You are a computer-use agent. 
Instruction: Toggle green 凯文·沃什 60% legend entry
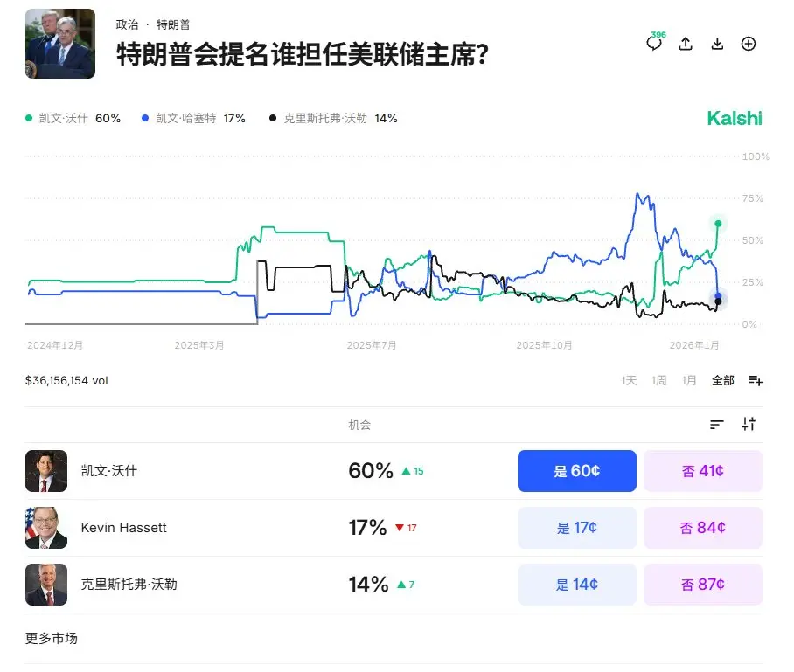(73, 119)
